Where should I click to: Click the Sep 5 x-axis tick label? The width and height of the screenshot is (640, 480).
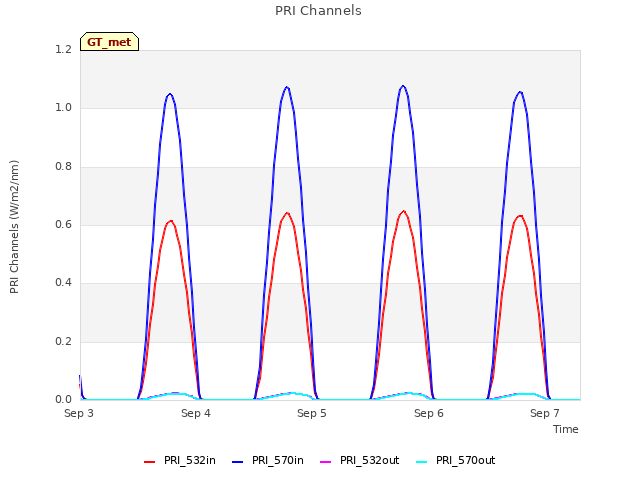[312, 413]
